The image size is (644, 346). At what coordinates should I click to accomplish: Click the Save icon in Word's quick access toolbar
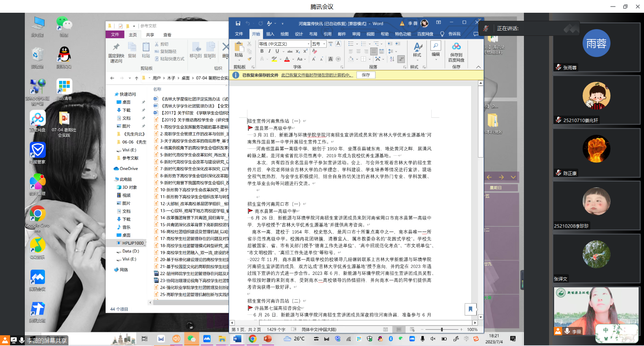(x=238, y=23)
